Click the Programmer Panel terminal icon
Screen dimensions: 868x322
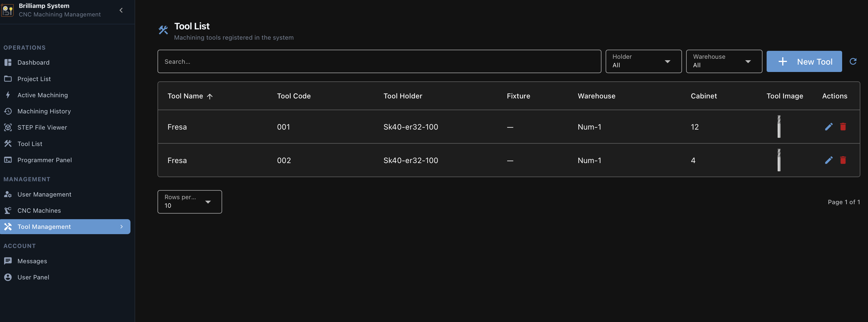8,160
